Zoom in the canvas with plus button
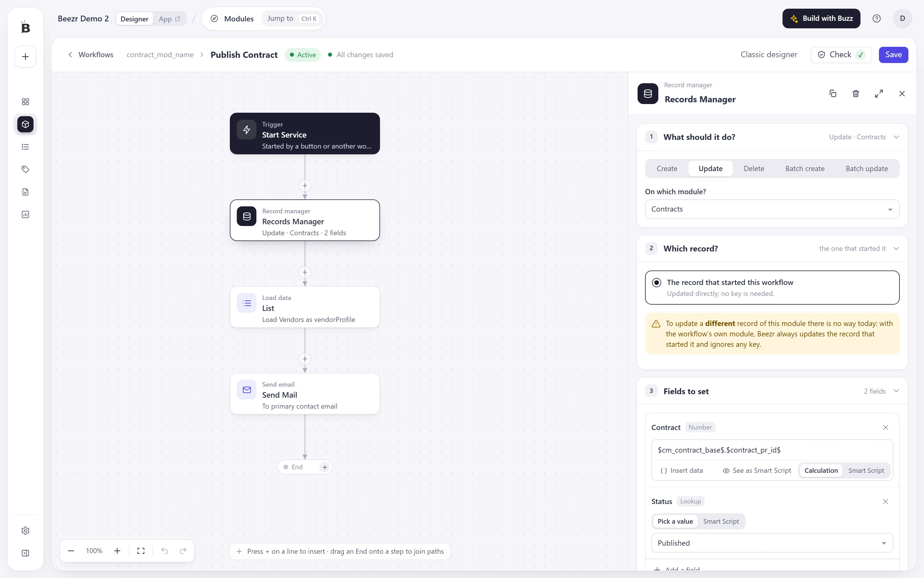 pos(117,551)
